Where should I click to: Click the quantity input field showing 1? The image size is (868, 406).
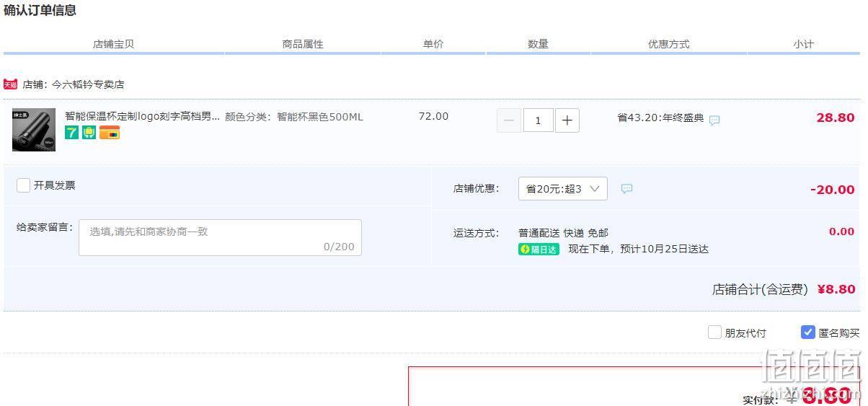(x=538, y=120)
